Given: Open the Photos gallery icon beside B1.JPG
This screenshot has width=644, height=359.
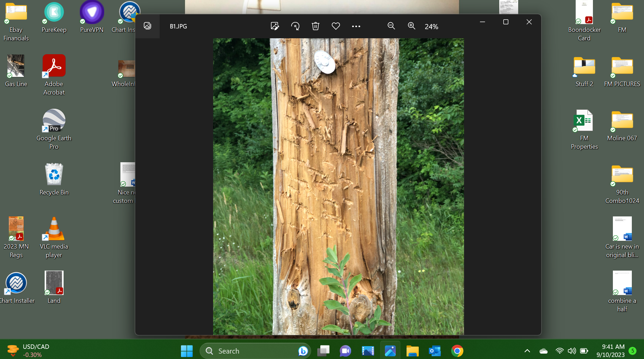Looking at the screenshot, I should click(147, 26).
